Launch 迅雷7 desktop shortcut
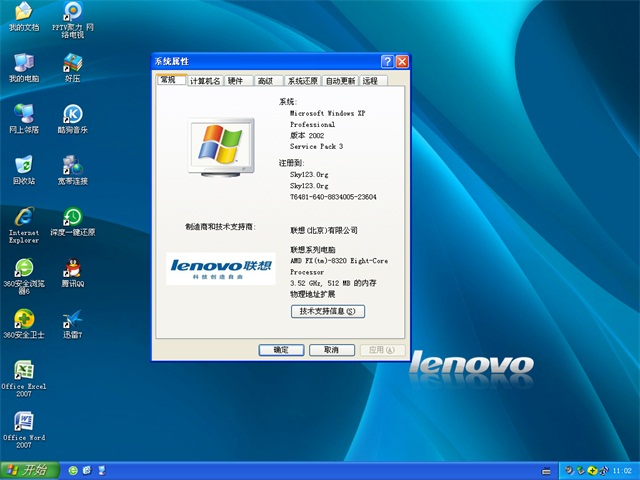 click(x=72, y=320)
